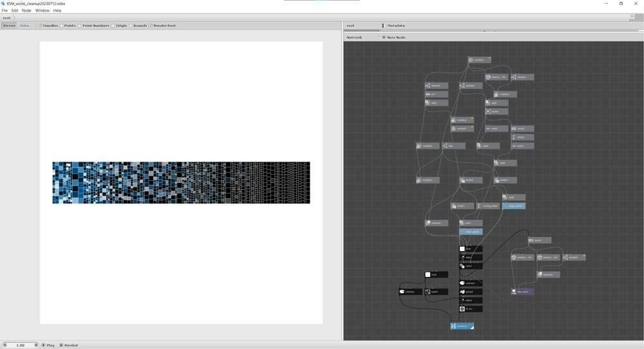Select the add3 node
This screenshot has width=644, height=349.
click(436, 103)
